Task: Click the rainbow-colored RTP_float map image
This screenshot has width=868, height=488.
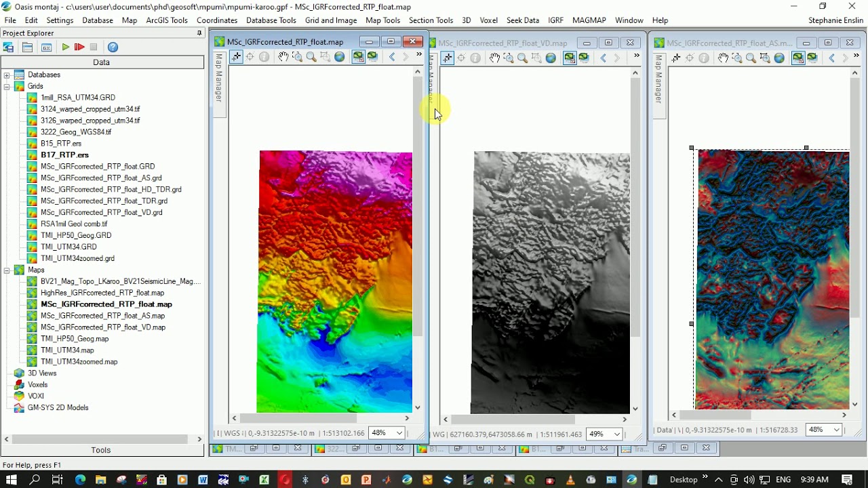Action: point(334,281)
